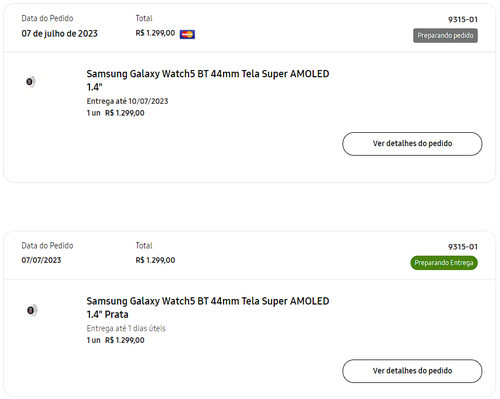Click the first item's '1 un R$ 1.299,00' line
Screen dimensions: 500x399
[x=115, y=113]
